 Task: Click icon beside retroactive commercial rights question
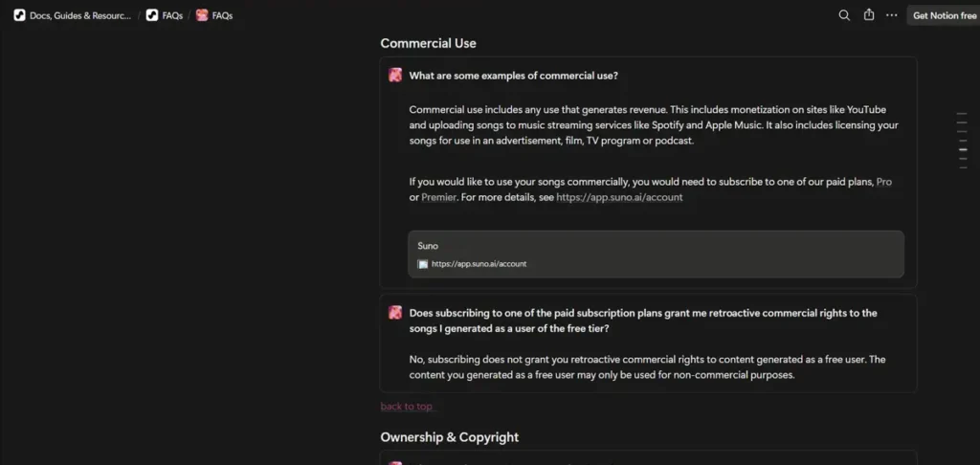(x=395, y=312)
